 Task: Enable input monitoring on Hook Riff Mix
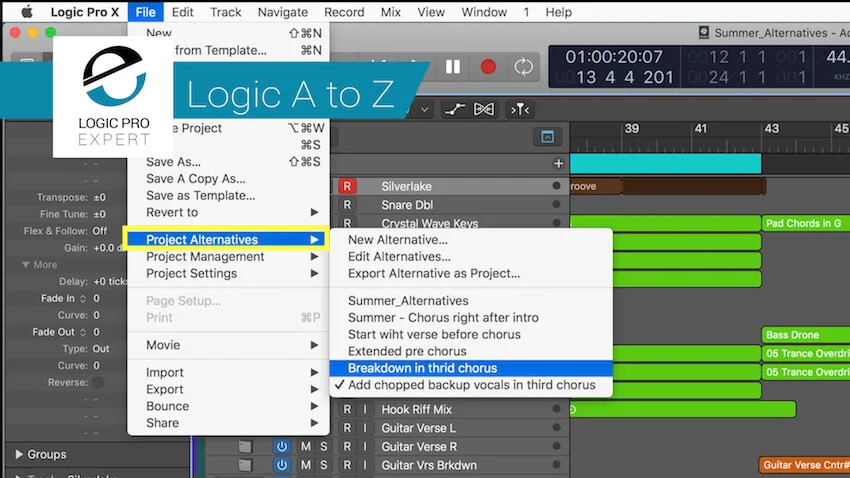click(365, 410)
